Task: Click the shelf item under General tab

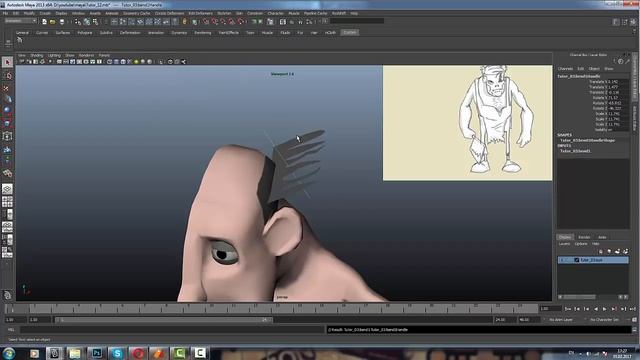Action: pyautogui.click(x=20, y=40)
